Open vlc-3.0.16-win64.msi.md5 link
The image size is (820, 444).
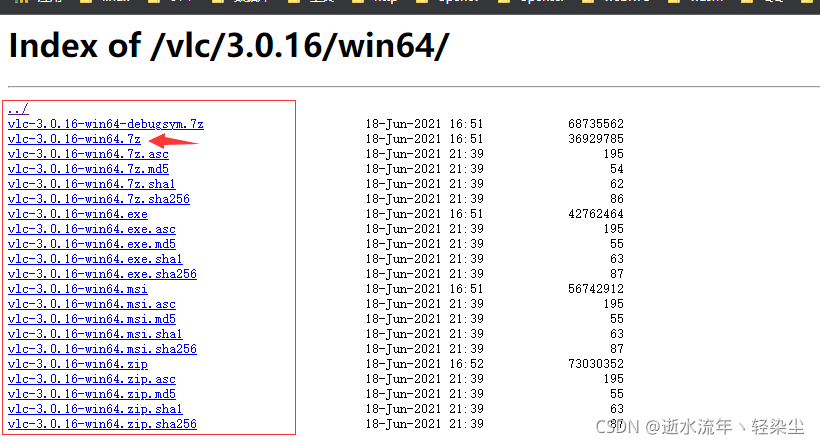pos(92,319)
